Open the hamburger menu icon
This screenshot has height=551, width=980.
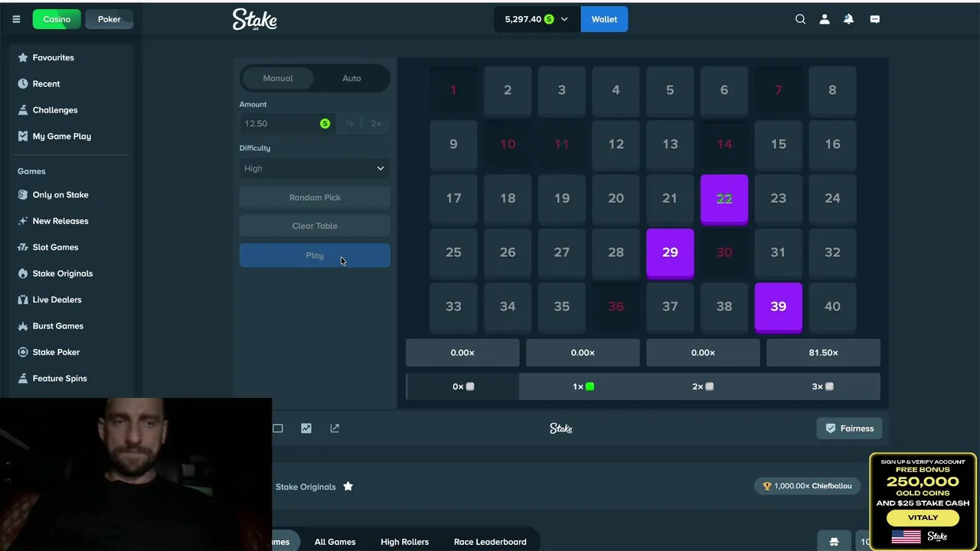(x=16, y=19)
